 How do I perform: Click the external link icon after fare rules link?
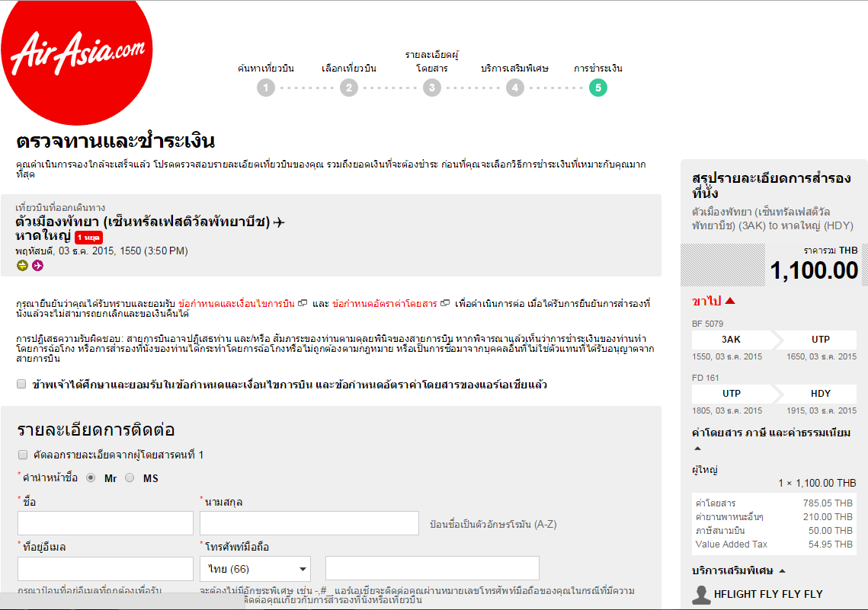pyautogui.click(x=445, y=303)
